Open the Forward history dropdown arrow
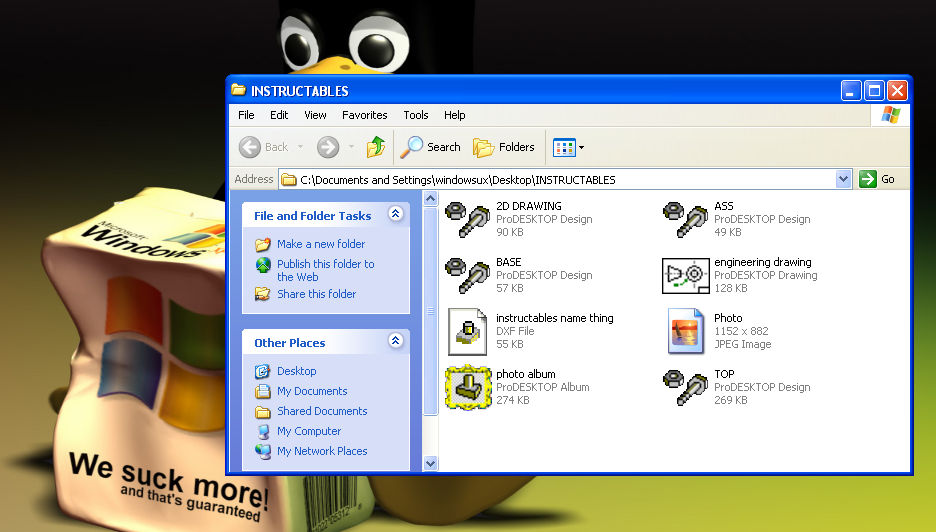Screen dimensions: 936x532 [351, 147]
